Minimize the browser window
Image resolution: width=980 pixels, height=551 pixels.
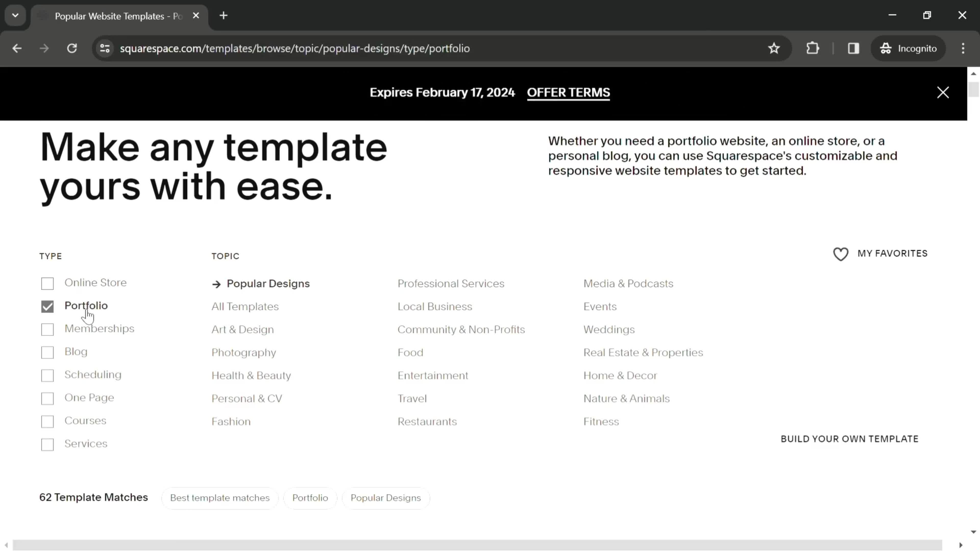tap(892, 15)
